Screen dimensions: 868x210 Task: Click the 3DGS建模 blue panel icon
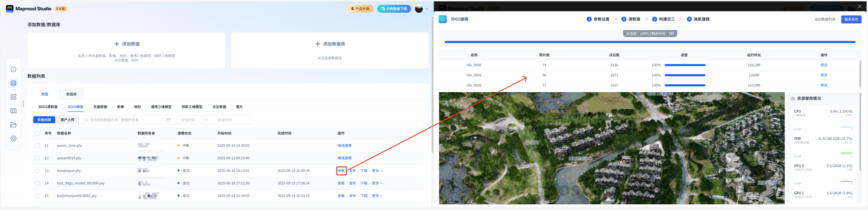(443, 19)
